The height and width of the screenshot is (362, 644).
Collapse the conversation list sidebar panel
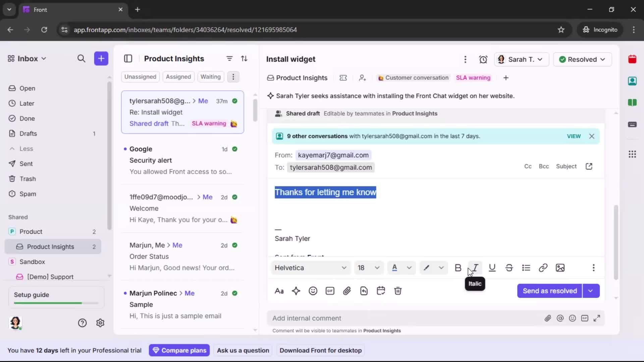128,58
